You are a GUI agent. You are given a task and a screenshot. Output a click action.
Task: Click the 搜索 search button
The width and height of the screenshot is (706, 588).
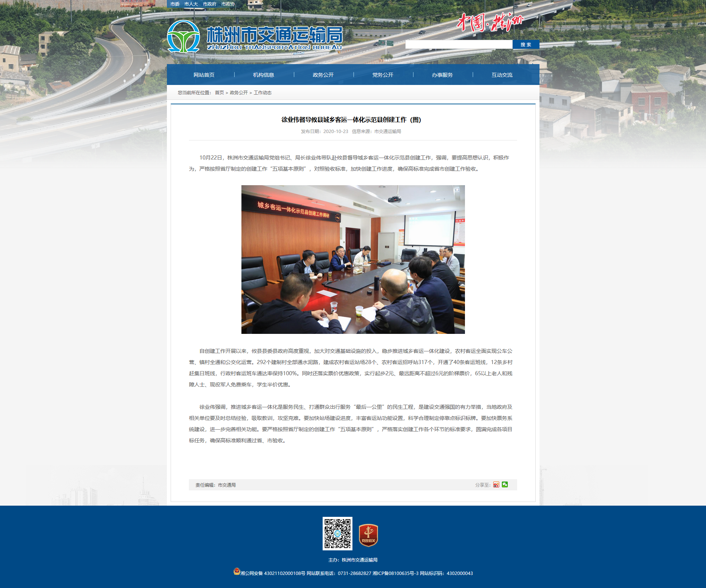526,44
